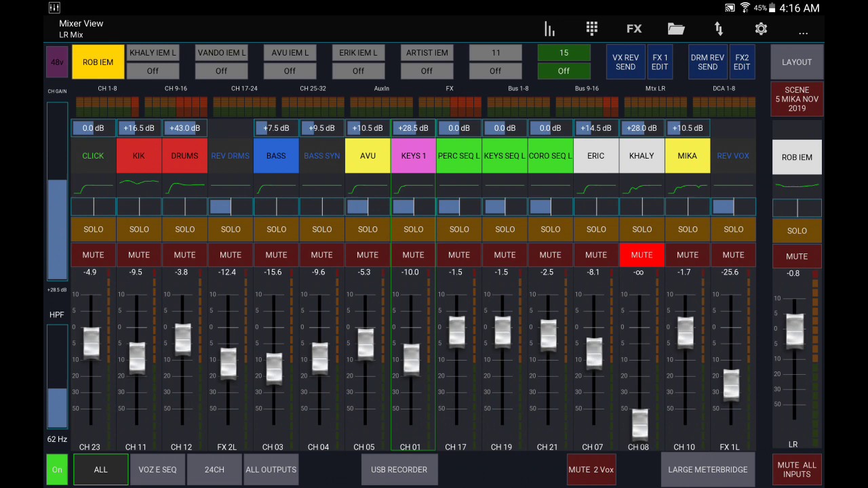
Task: Open FX2 EDIT
Action: pyautogui.click(x=742, y=62)
